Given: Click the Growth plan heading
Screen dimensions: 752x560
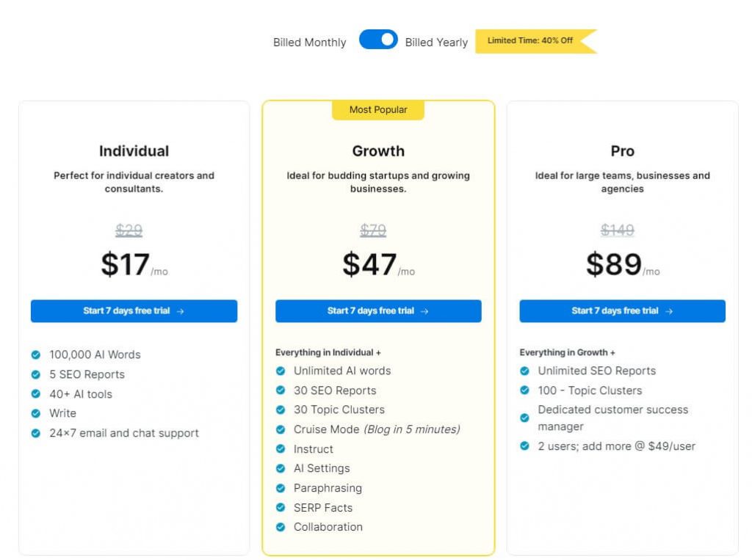Looking at the screenshot, I should point(378,151).
